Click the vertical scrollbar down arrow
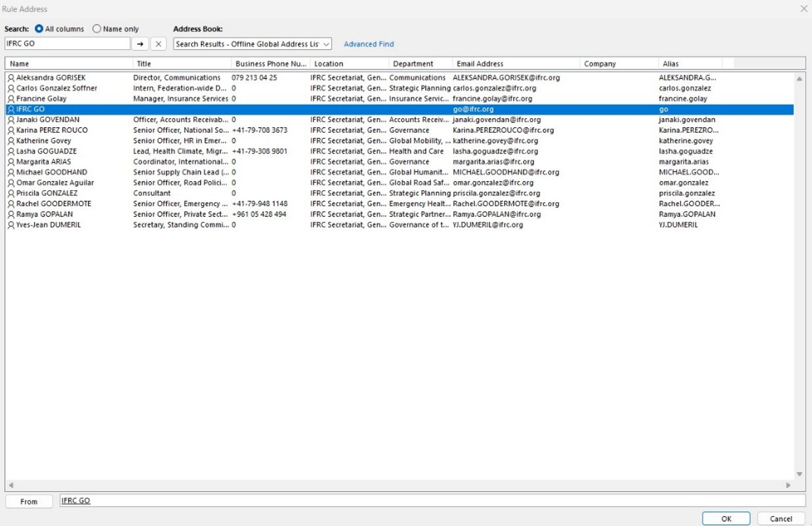Screen dimensions: 812x526 tap(799, 474)
